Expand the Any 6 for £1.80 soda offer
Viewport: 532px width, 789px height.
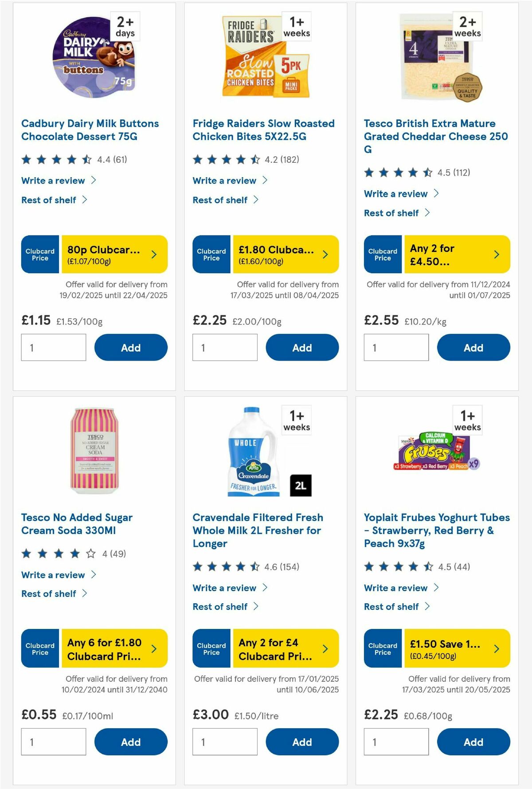(x=153, y=648)
